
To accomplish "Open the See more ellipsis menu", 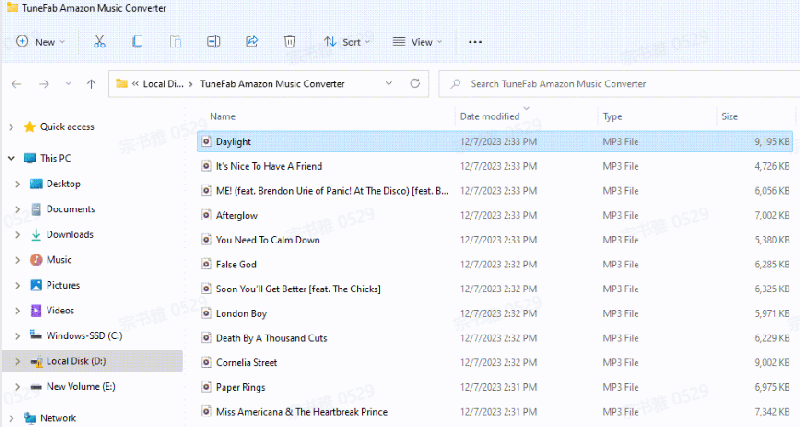I will click(x=475, y=42).
